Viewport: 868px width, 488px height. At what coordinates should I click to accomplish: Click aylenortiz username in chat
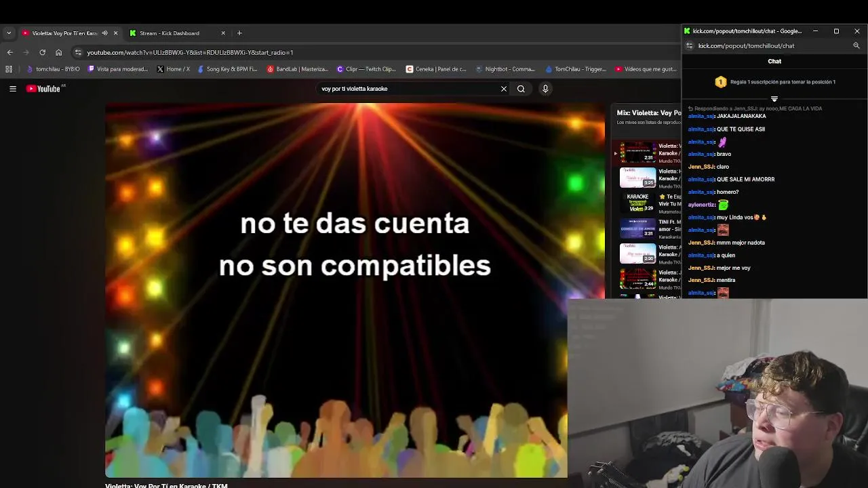701,205
